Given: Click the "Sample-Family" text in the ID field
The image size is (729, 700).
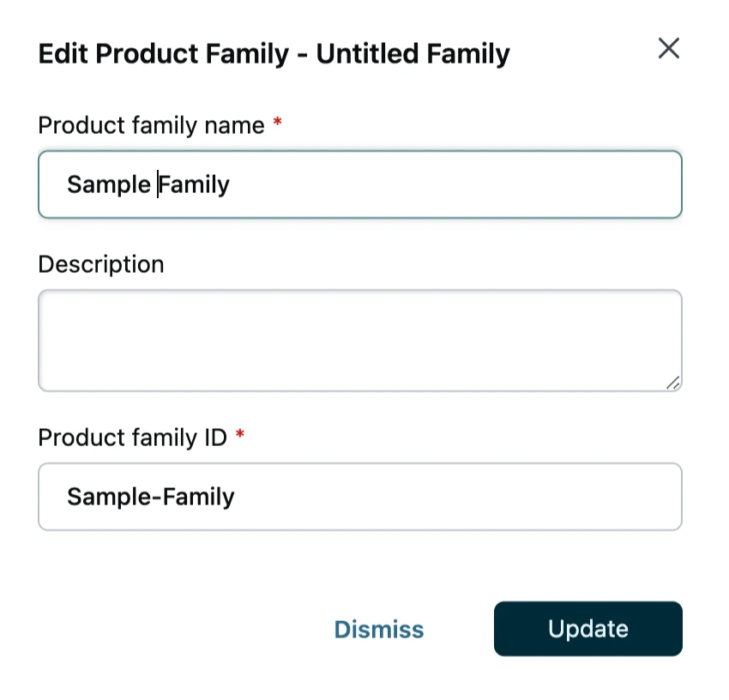Looking at the screenshot, I should coord(151,497).
